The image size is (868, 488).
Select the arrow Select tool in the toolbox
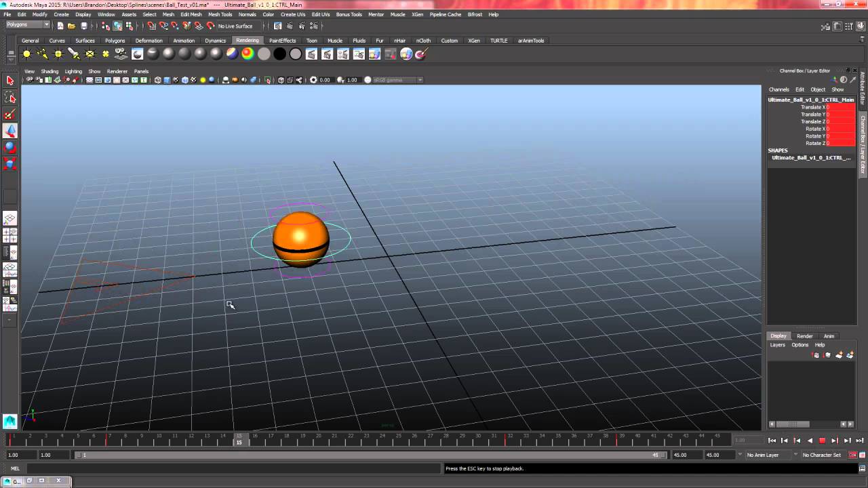click(9, 81)
